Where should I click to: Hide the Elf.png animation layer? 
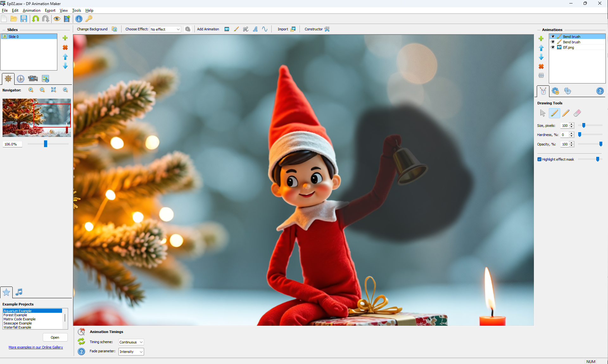pos(553,47)
